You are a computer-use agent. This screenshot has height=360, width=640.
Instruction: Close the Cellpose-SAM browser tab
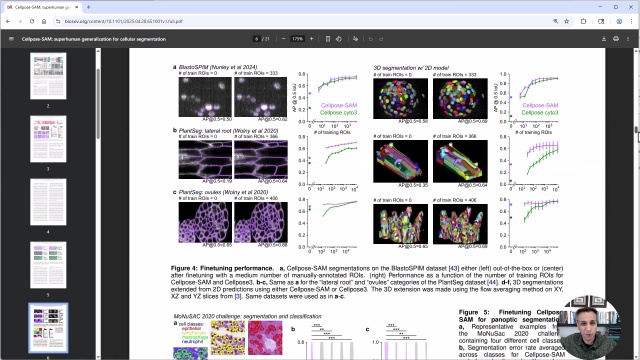(76, 7)
